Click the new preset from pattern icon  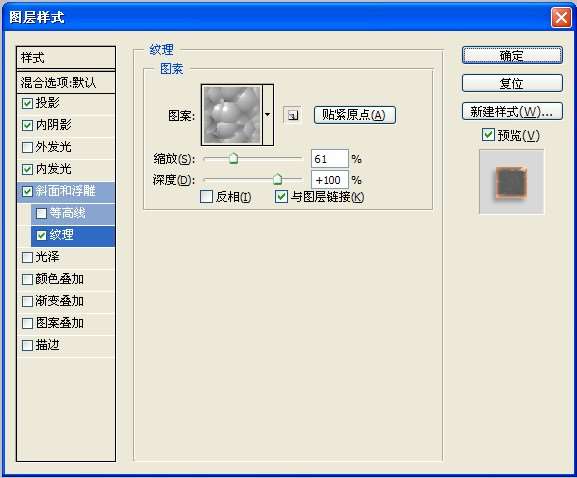point(293,116)
